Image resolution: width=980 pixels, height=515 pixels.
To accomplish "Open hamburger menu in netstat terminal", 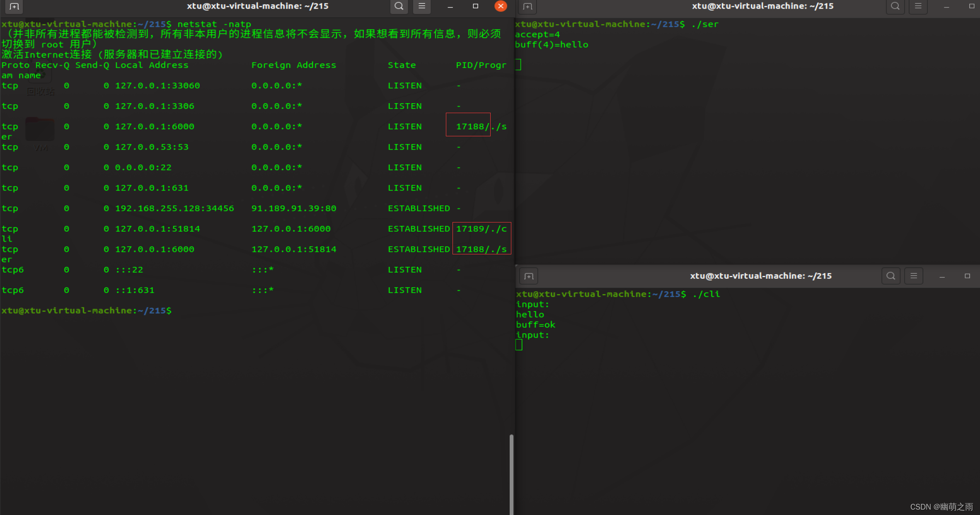I will (422, 6).
